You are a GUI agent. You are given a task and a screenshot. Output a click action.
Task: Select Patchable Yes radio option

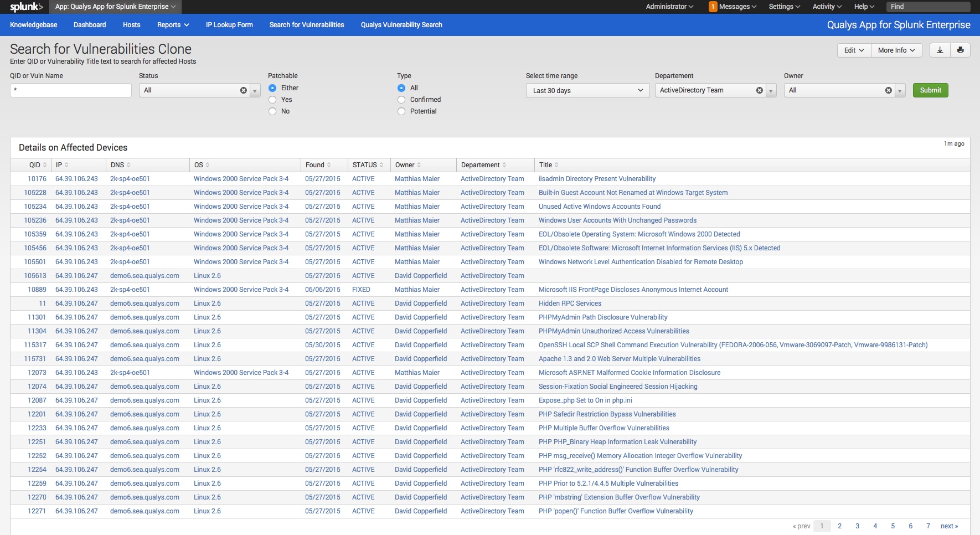click(x=272, y=100)
